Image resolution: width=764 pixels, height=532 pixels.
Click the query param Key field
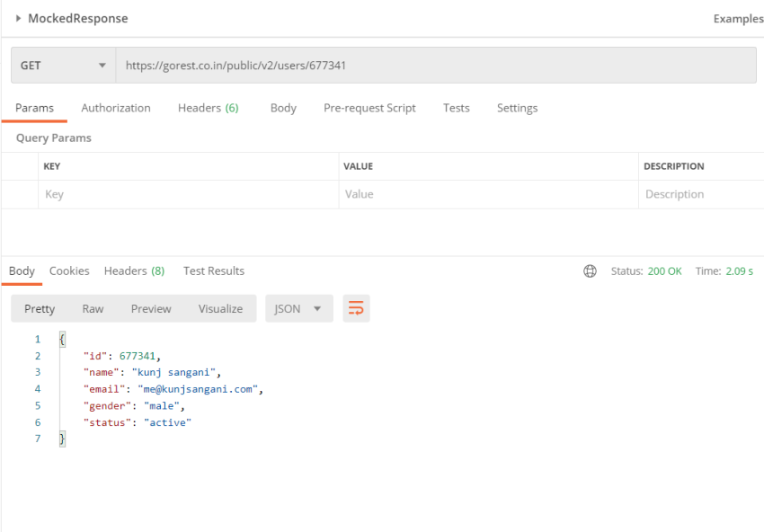point(188,194)
